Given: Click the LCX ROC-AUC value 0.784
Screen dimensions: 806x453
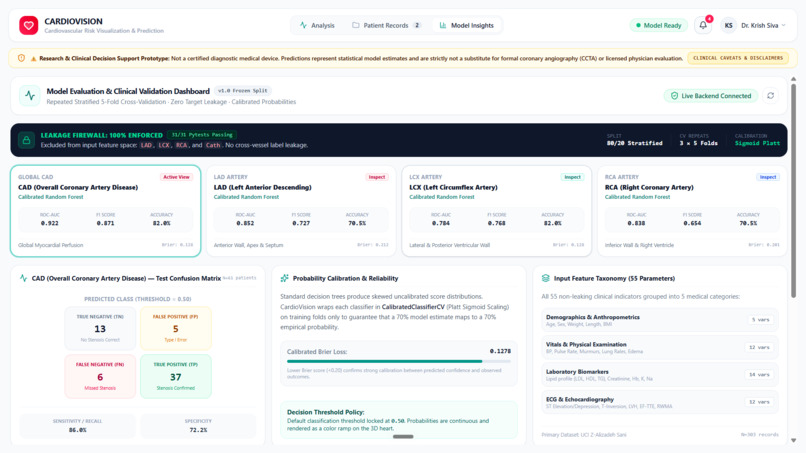Looking at the screenshot, I should tap(441, 223).
